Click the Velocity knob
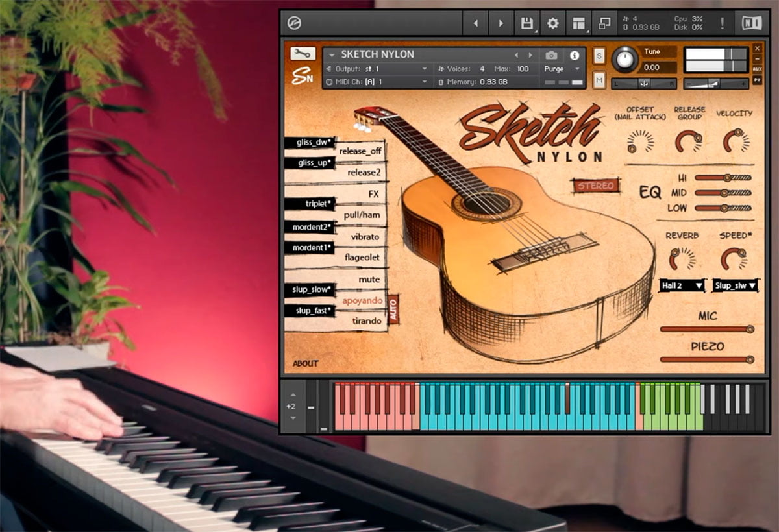This screenshot has height=532, width=779. (x=736, y=141)
